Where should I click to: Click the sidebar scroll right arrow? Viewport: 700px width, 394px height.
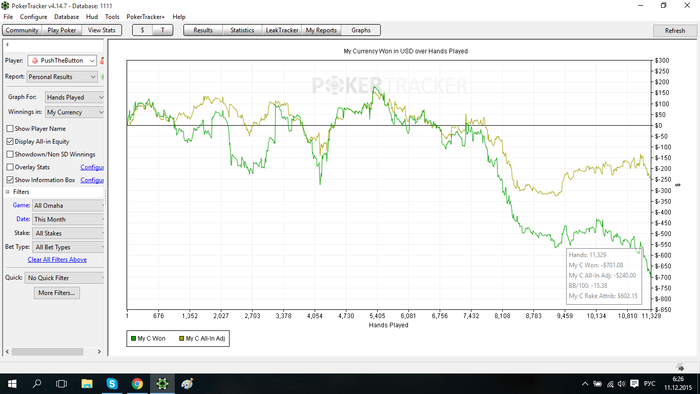[99, 352]
